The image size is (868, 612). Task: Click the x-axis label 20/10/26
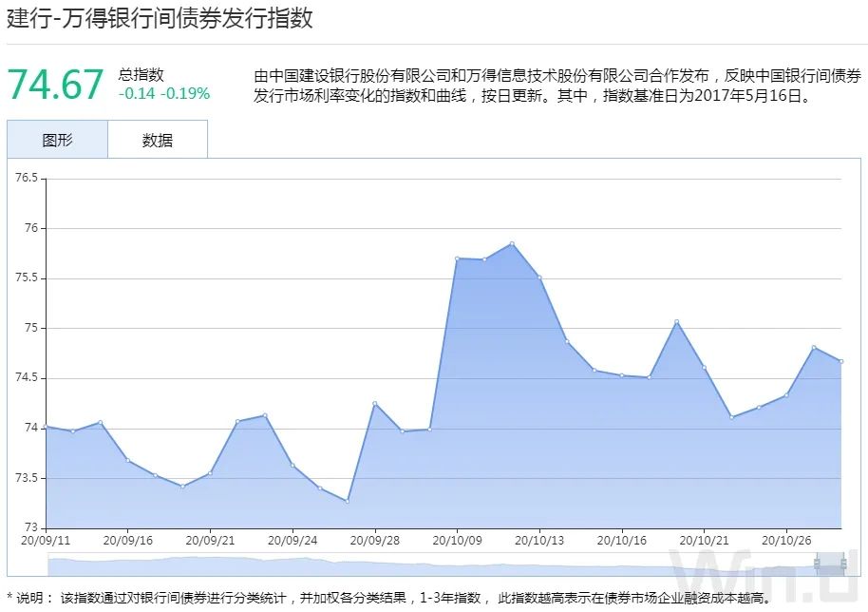click(x=786, y=540)
